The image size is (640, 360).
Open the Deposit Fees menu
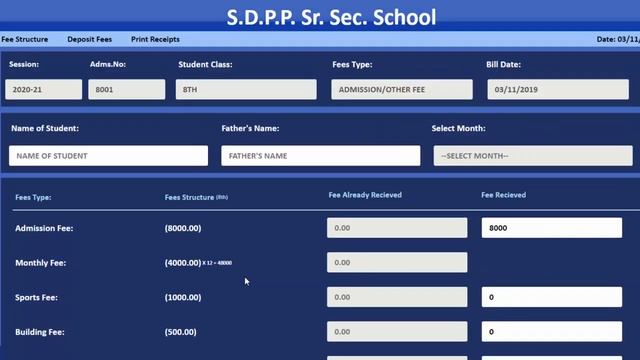tap(89, 39)
